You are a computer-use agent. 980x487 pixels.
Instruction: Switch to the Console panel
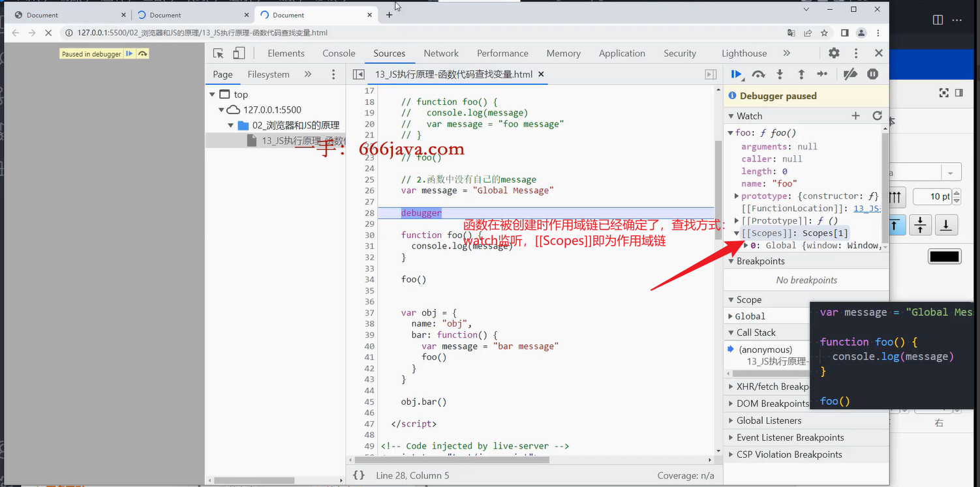[x=339, y=53]
